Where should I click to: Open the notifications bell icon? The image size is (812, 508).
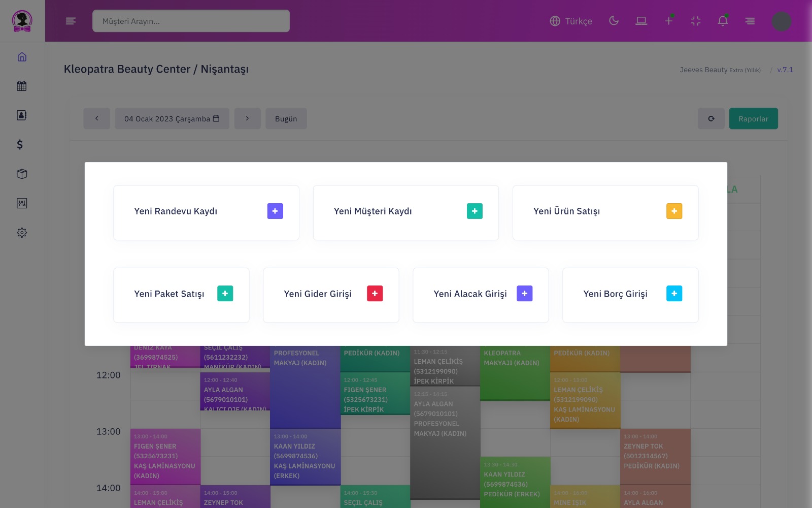(x=723, y=21)
